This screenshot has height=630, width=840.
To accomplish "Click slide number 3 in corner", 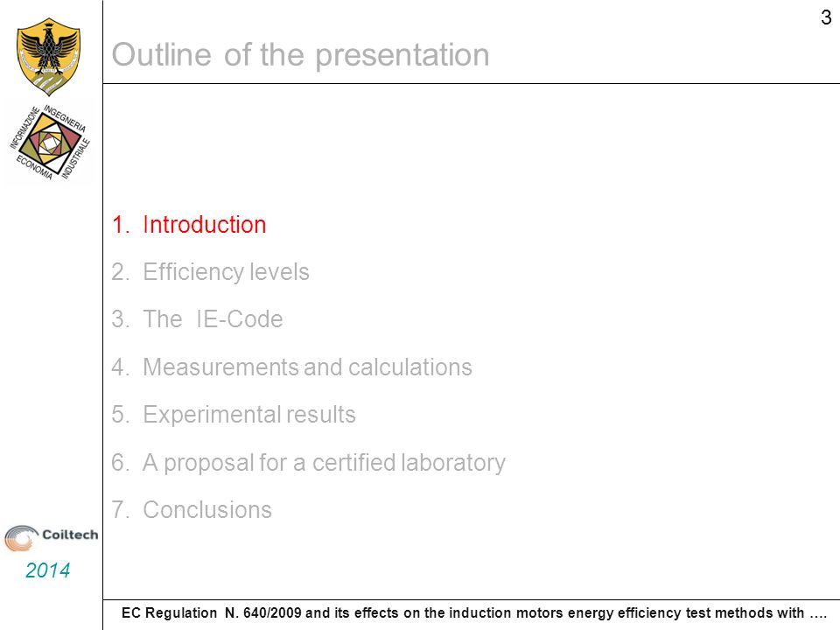I will 826,17.
